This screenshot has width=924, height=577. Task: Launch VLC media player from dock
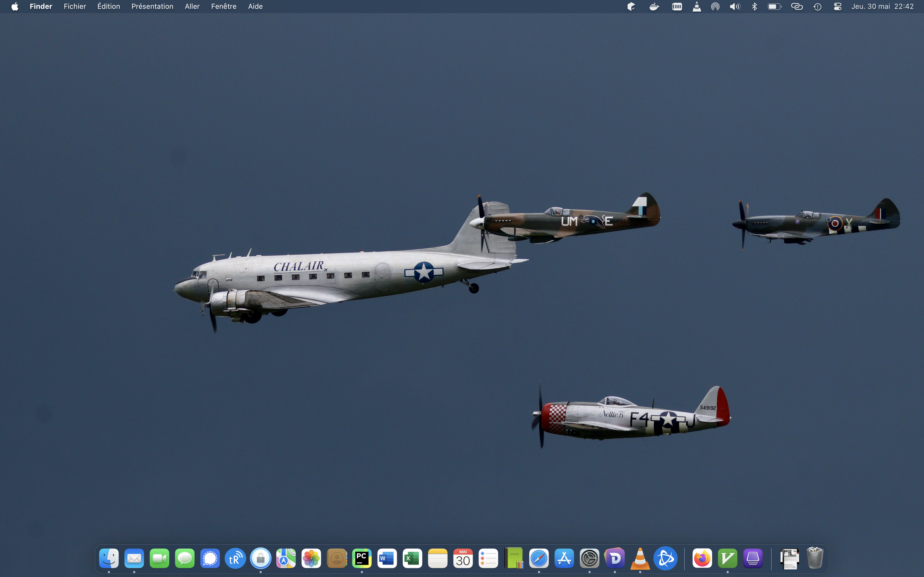(640, 559)
